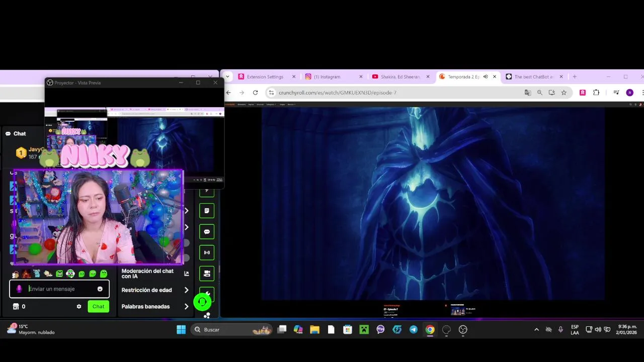Open the pink pinned extension icon
Viewport: 644px width, 362px height.
click(x=583, y=93)
